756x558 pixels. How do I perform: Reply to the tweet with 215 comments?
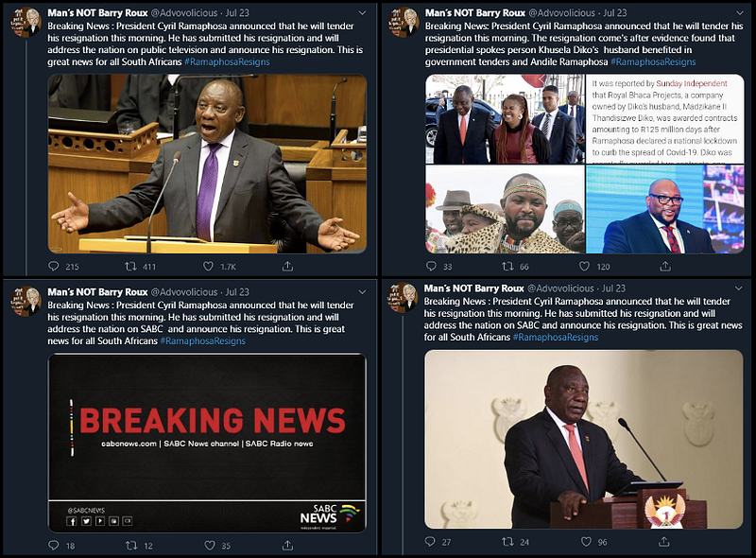point(54,266)
